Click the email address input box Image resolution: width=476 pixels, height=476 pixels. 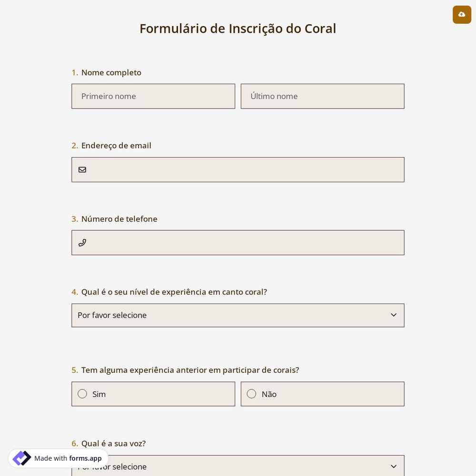point(238,169)
